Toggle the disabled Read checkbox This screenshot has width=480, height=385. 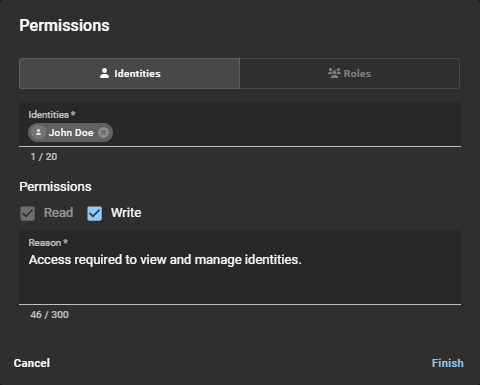[x=28, y=213]
